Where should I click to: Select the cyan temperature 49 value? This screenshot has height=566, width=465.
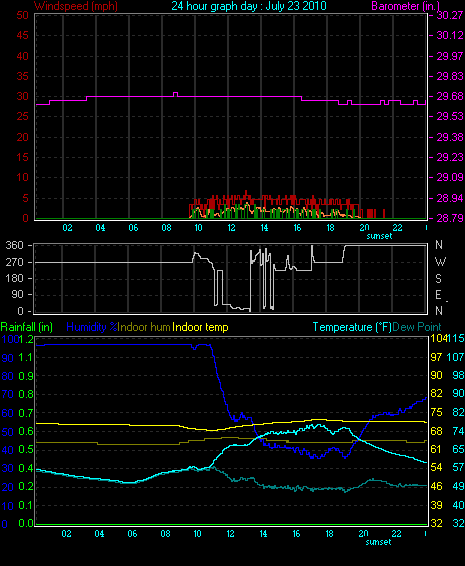(459, 486)
